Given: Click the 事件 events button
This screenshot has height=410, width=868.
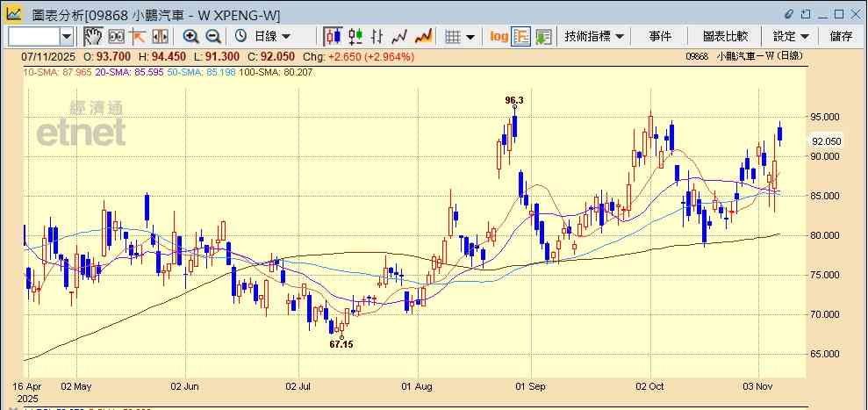Looking at the screenshot, I should pyautogui.click(x=660, y=36).
